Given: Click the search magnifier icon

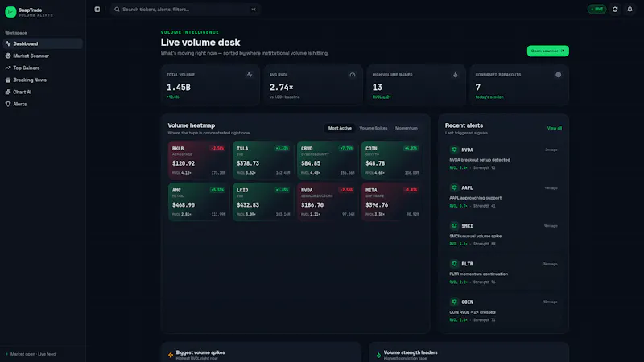Looking at the screenshot, I should [x=117, y=10].
